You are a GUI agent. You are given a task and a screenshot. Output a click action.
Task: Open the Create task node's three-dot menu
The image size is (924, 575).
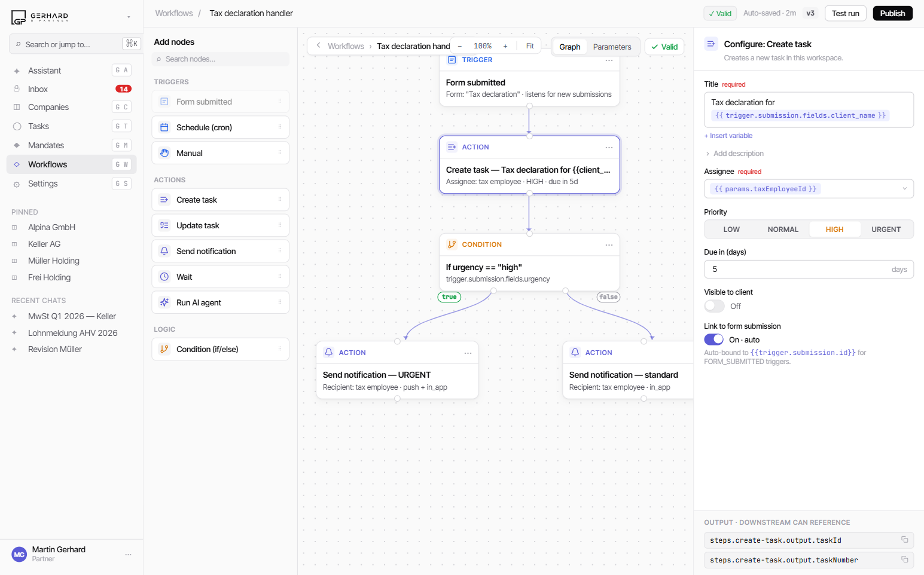(609, 147)
